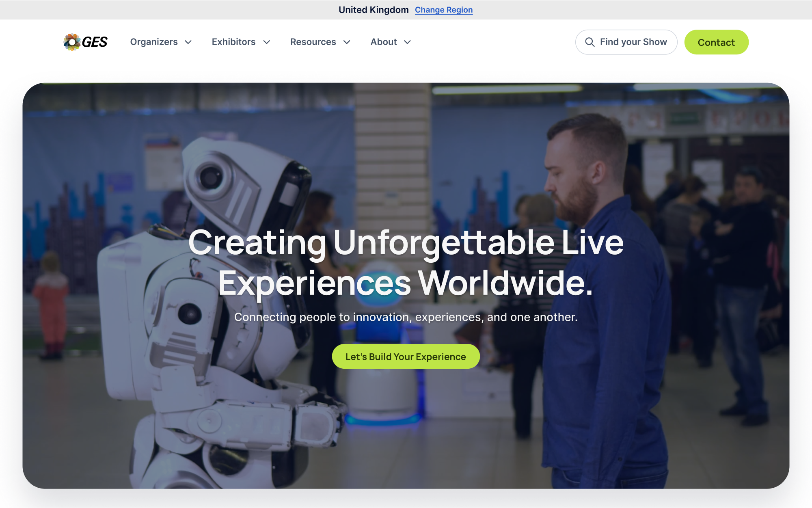Click the hero headline Creating Unforgettable Live Experiences
Screen dimensions: 812x508
click(x=406, y=263)
